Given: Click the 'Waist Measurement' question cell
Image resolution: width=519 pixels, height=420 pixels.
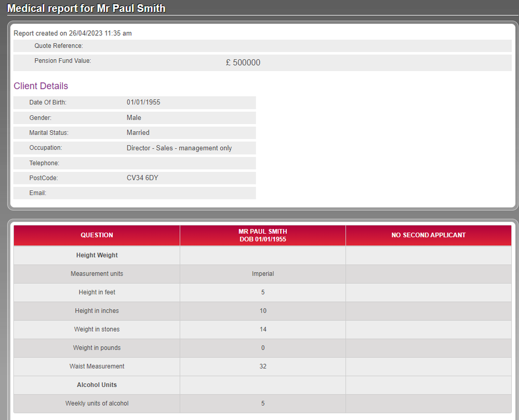Looking at the screenshot, I should click(x=97, y=367).
